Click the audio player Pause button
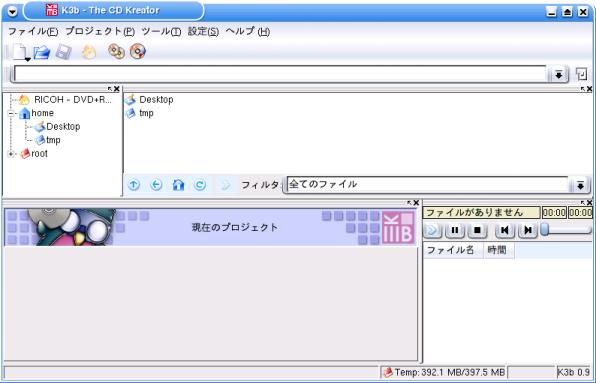Screen dimensions: 596x383 click(455, 230)
